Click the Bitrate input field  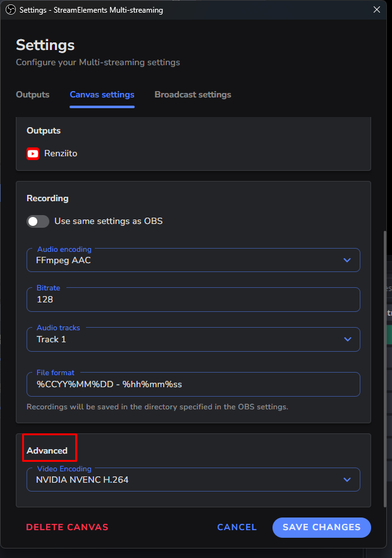tap(190, 299)
